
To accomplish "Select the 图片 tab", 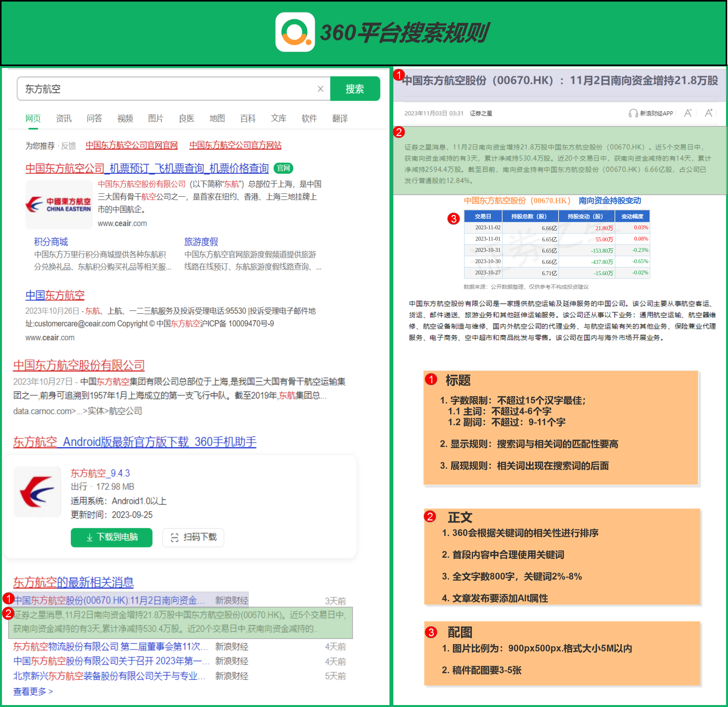I will (156, 118).
